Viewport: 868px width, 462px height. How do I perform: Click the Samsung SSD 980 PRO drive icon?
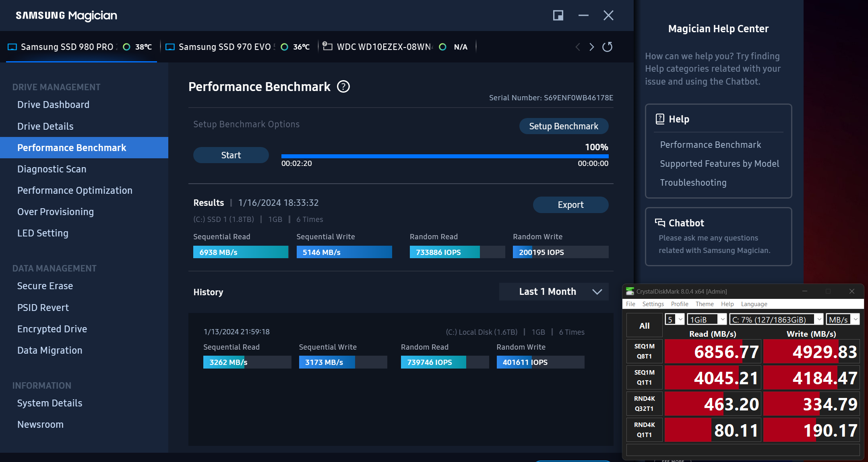pyautogui.click(x=12, y=47)
